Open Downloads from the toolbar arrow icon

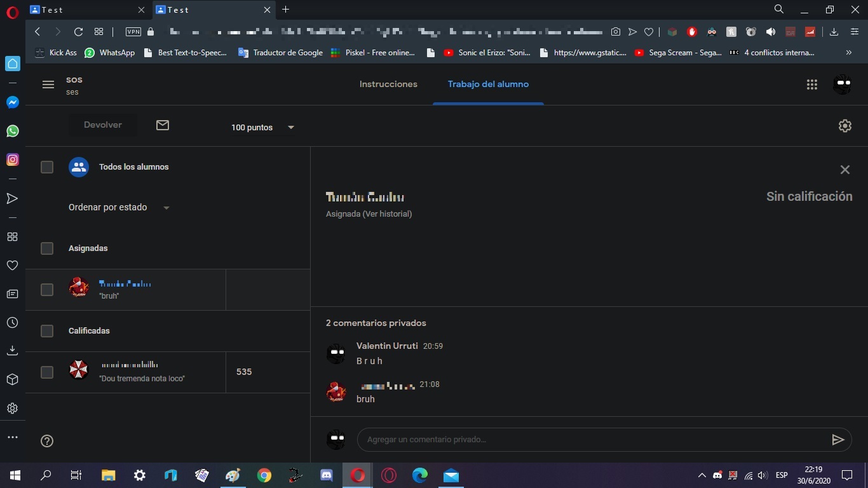833,32
